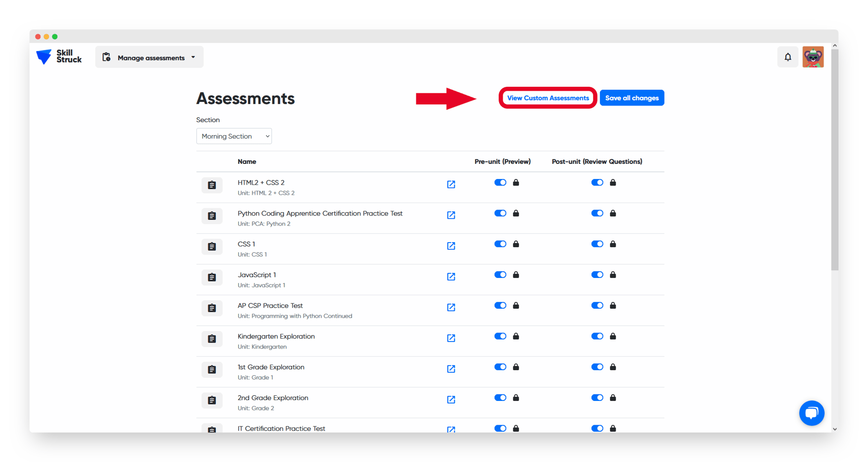Expand the Manage assessments menu
Screen dimensions: 868x462
194,57
